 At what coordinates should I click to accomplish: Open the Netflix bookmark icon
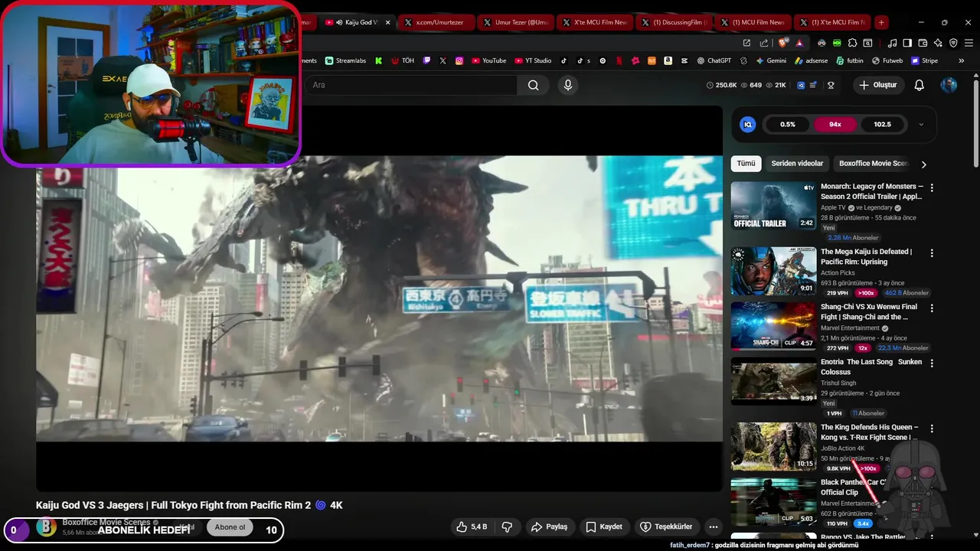coord(619,60)
